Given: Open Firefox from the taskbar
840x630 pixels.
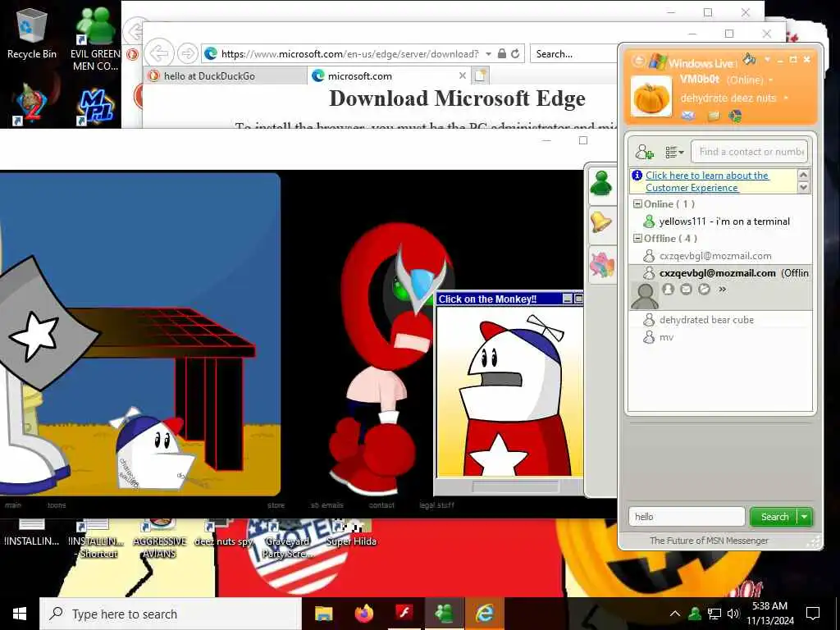Looking at the screenshot, I should click(363, 614).
